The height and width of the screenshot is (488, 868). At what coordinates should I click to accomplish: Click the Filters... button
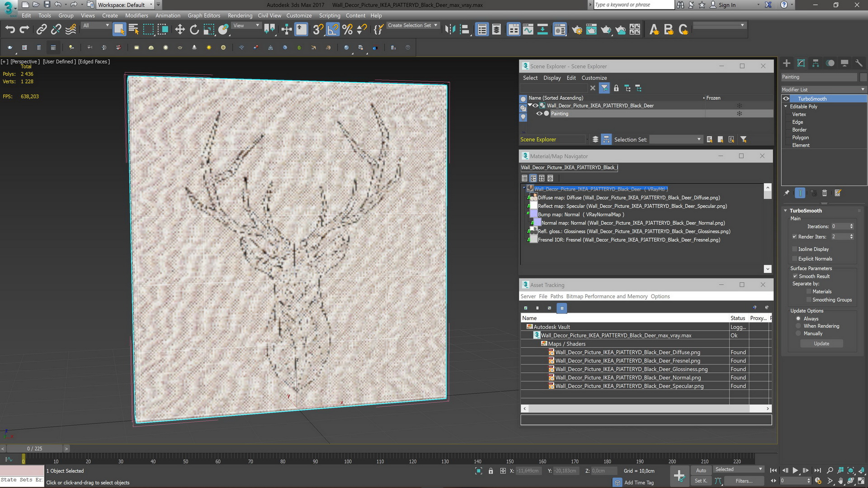(744, 481)
